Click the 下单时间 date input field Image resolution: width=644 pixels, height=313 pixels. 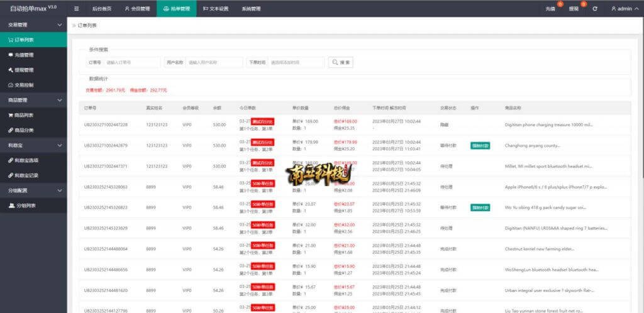click(296, 62)
